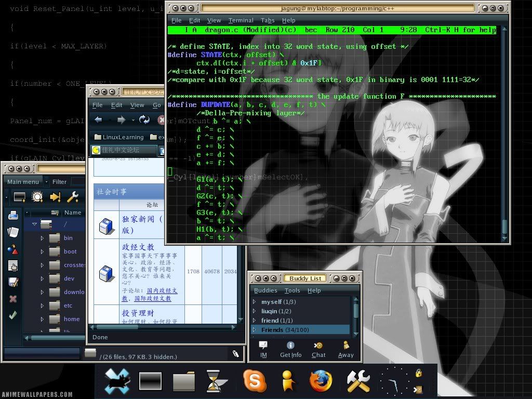Open the Edit menu in the browser
Image resolution: width=532 pixels, height=399 pixels.
pyautogui.click(x=116, y=105)
